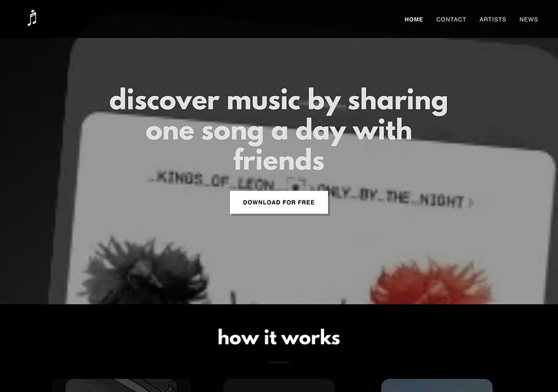Click the red flower in hero image

[431, 283]
